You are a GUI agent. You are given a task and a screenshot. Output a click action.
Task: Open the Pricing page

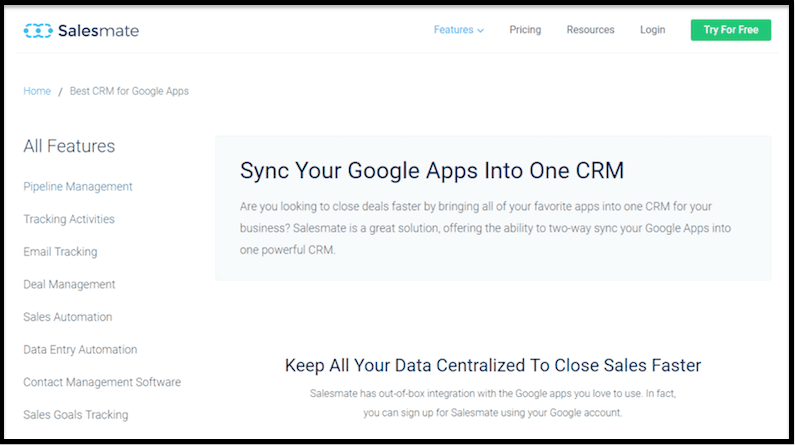(525, 30)
